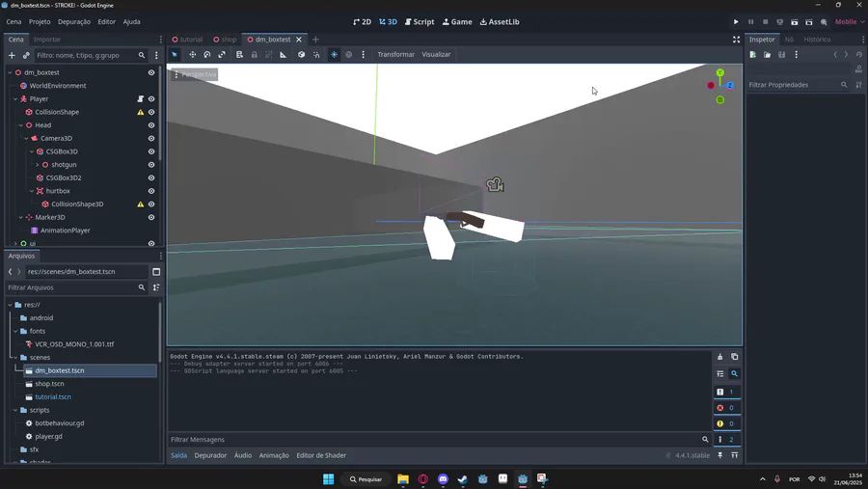Open the AssetLib workspace

click(500, 21)
